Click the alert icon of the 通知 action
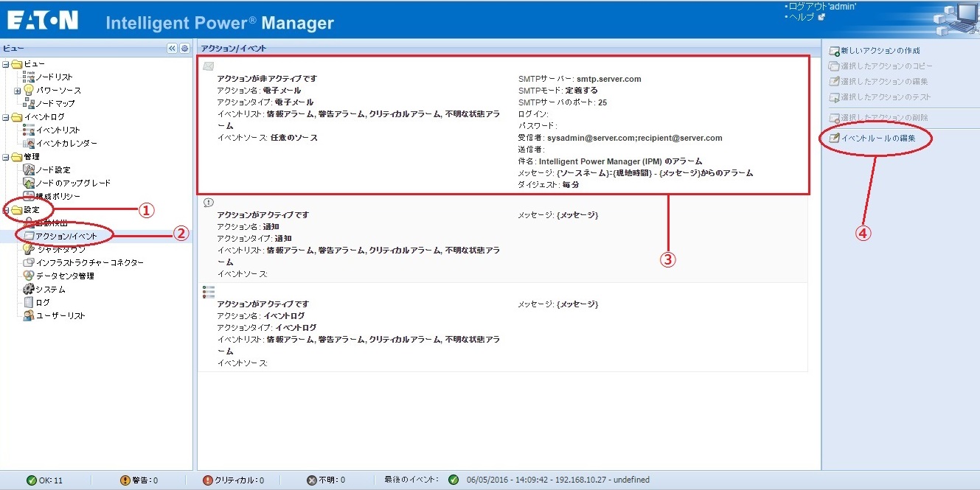 tap(208, 203)
